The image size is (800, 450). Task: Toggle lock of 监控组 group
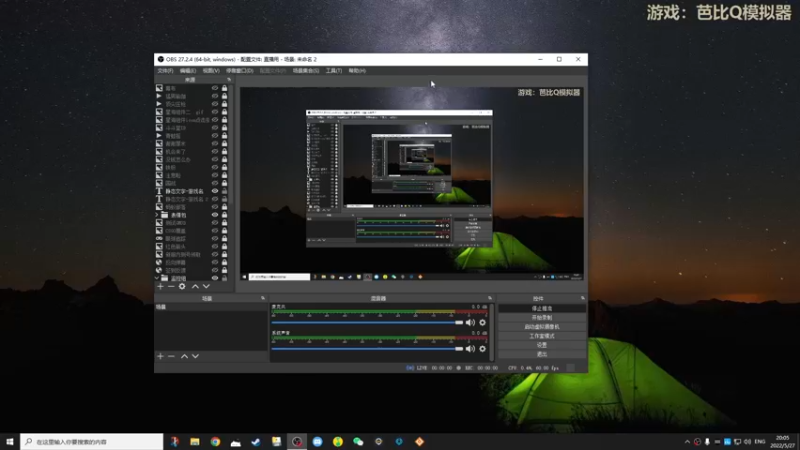pos(224,278)
